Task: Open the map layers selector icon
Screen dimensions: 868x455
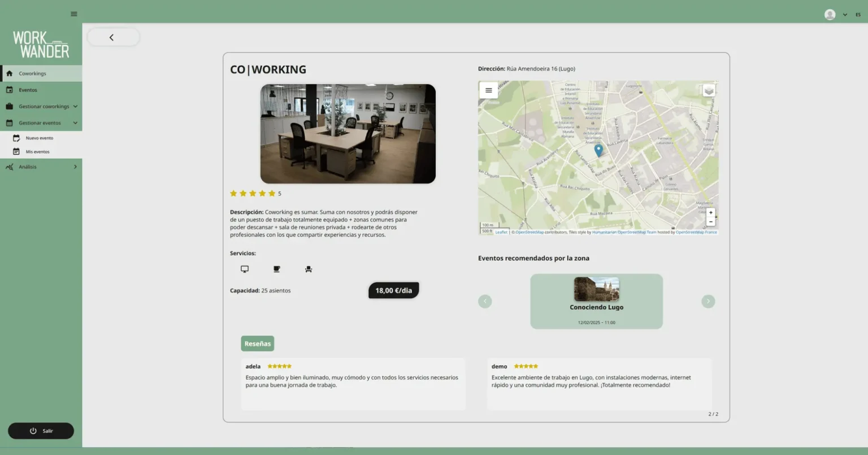Action: (708, 90)
